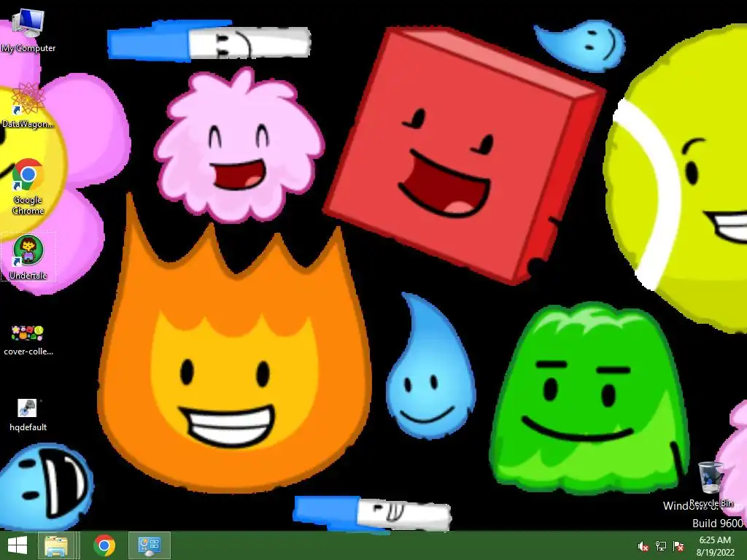Screen dimensions: 747x560
Task: Select the hqdefault image file
Action: click(28, 415)
